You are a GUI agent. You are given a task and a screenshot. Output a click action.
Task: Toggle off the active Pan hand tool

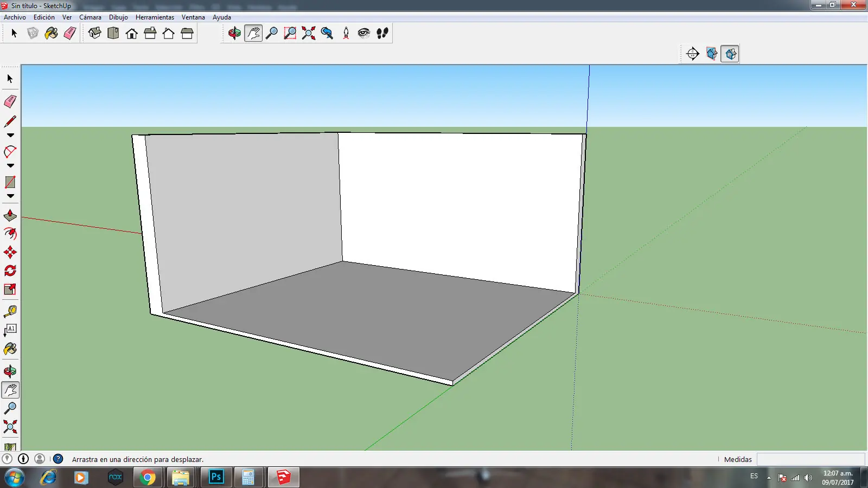coord(253,33)
